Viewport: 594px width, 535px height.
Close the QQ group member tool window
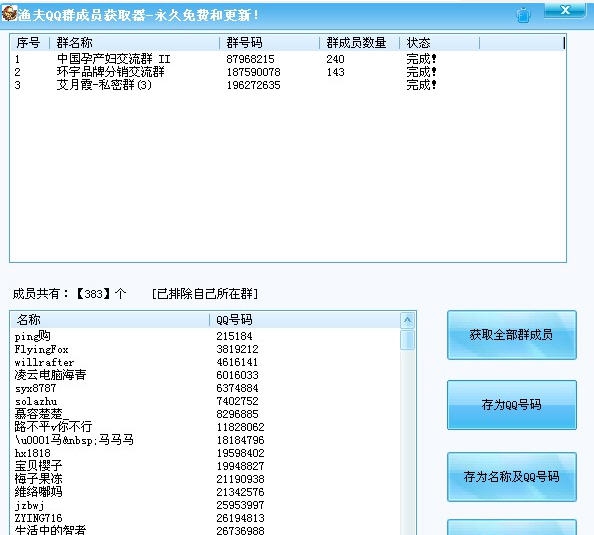[x=565, y=10]
